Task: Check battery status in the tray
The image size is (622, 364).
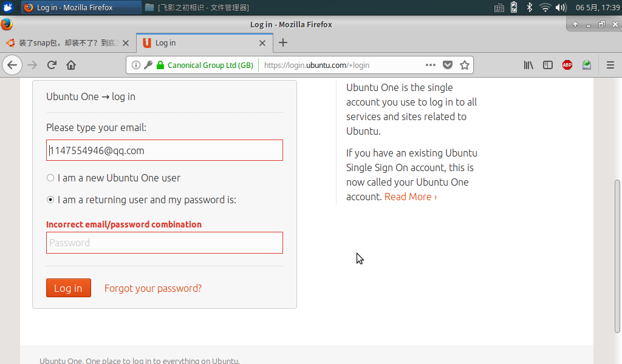Action: pyautogui.click(x=514, y=7)
